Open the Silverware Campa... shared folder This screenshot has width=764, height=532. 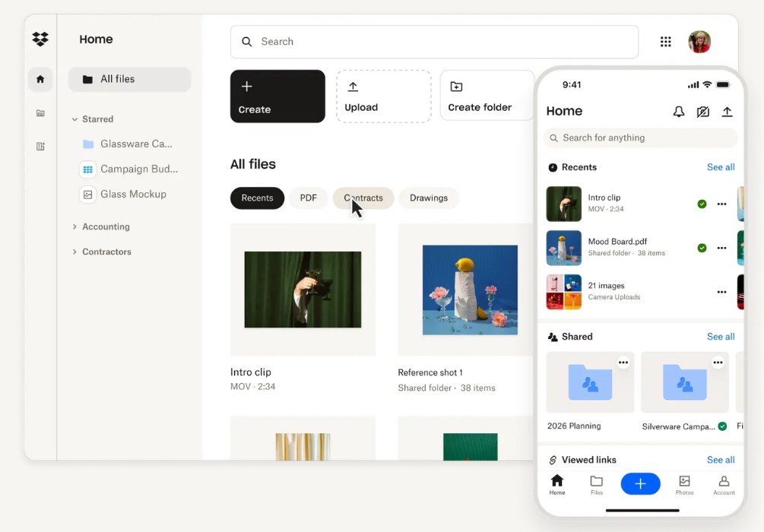click(x=685, y=382)
